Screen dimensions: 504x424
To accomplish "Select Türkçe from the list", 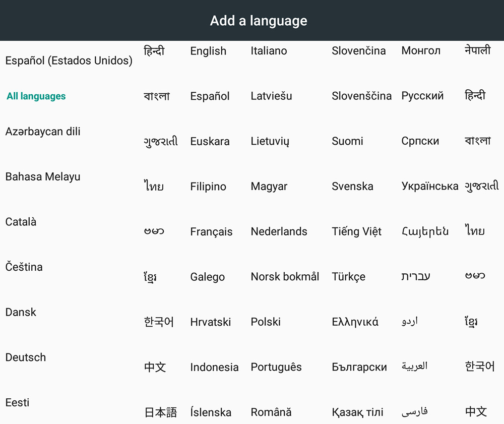I will [x=348, y=276].
